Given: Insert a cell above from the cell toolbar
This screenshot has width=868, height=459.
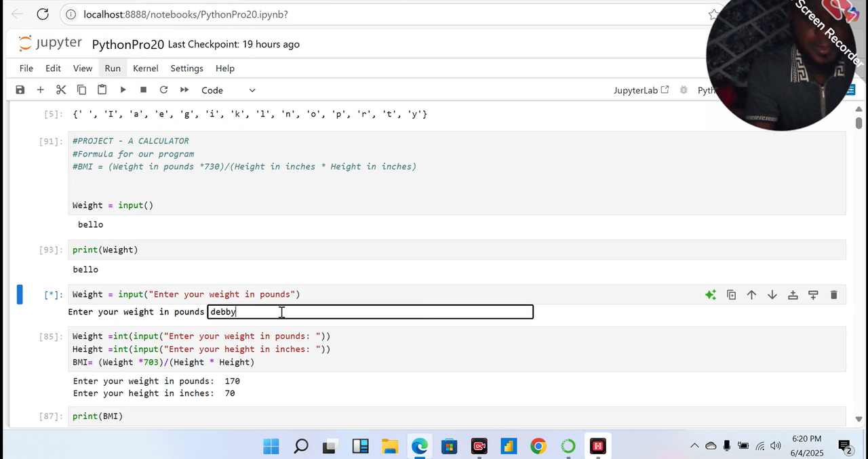Looking at the screenshot, I should click(x=793, y=295).
